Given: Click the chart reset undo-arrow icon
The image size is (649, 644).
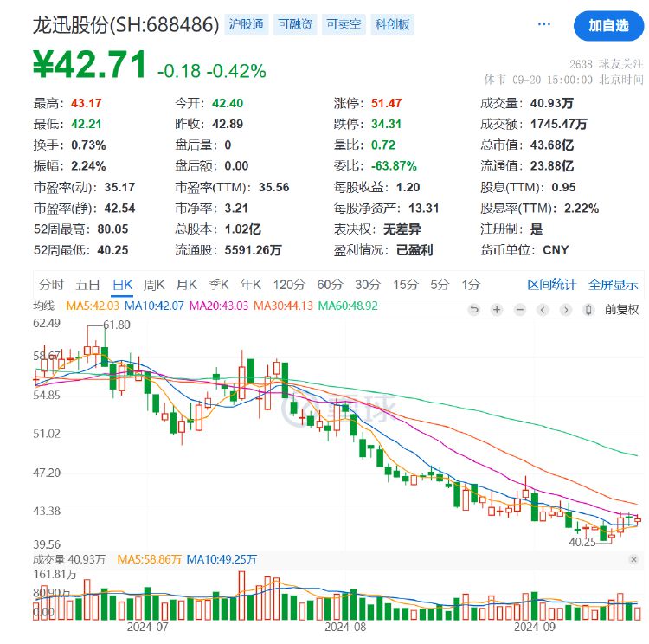Looking at the screenshot, I should coord(474,309).
